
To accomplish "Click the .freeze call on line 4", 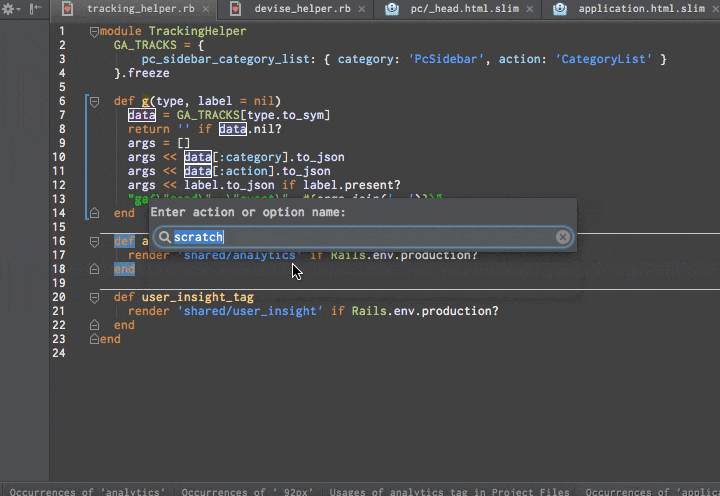I will point(145,73).
